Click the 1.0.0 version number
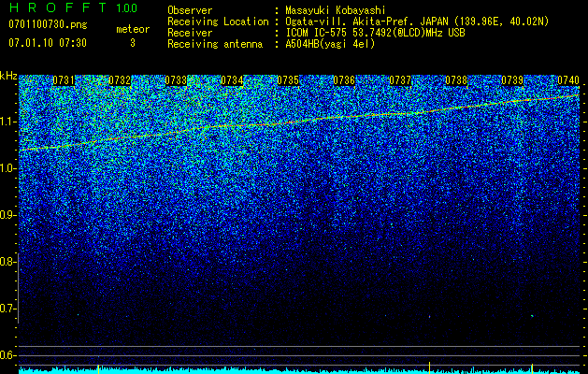 127,8
